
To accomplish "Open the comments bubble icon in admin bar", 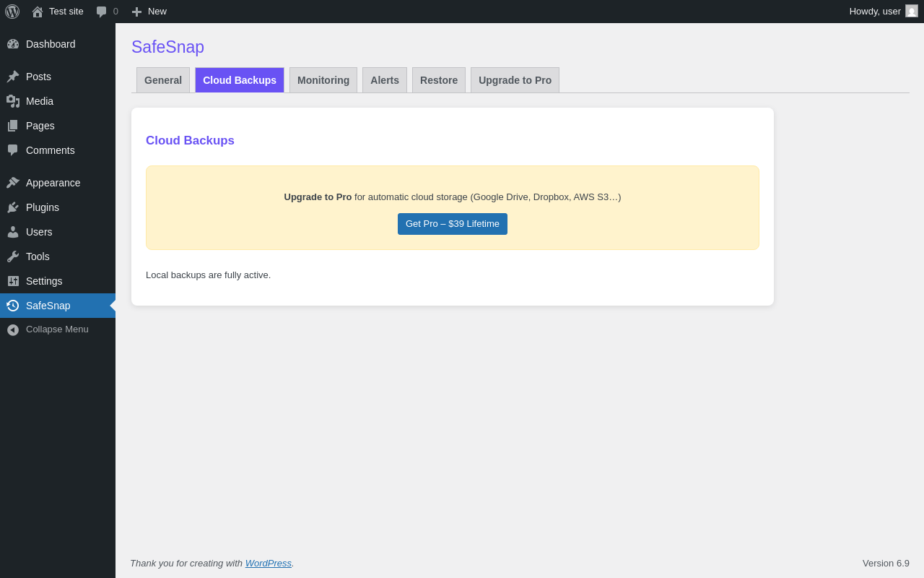I will (102, 12).
